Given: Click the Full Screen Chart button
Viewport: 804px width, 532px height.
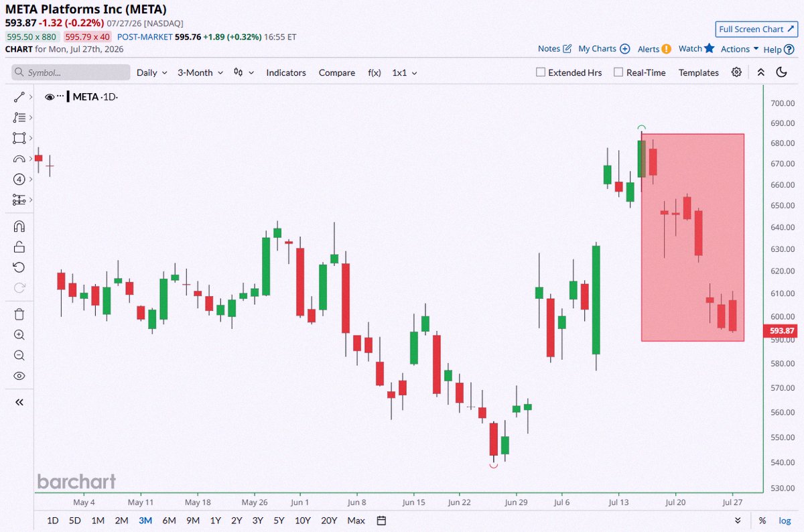Looking at the screenshot, I should 755,29.
